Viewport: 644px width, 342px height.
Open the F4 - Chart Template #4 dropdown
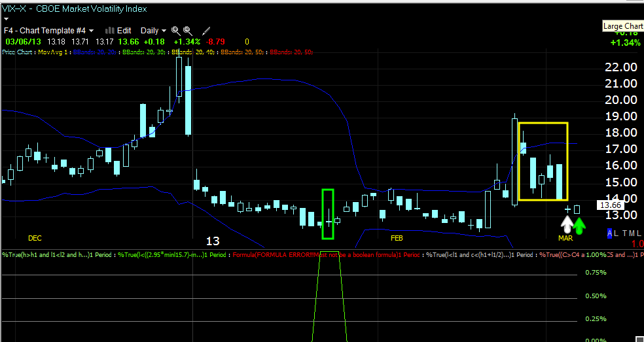(x=49, y=30)
